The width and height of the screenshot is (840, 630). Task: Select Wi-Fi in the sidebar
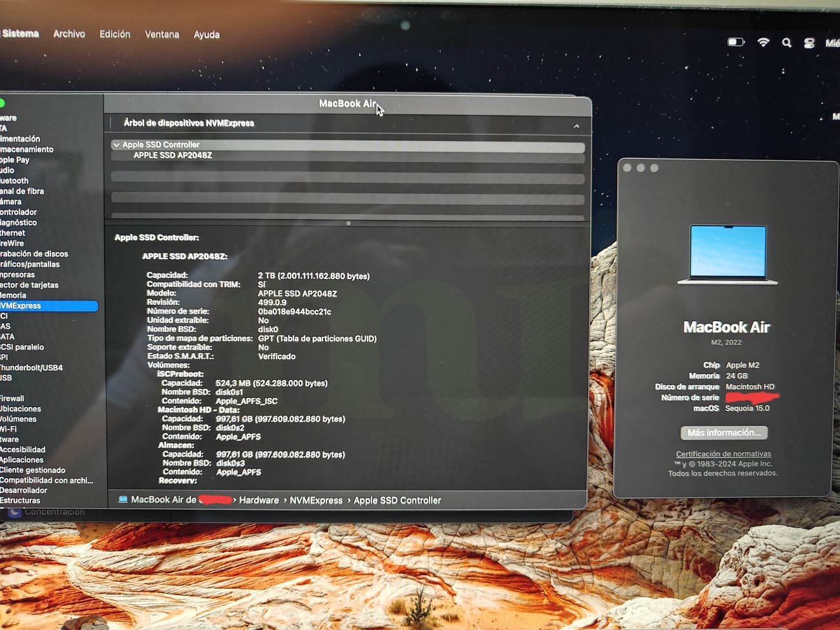coord(8,429)
